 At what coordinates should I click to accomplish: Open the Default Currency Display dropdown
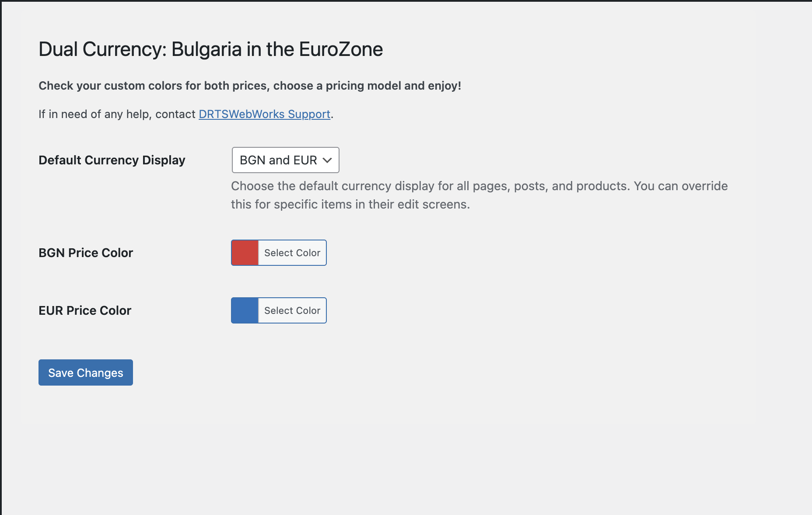(285, 160)
